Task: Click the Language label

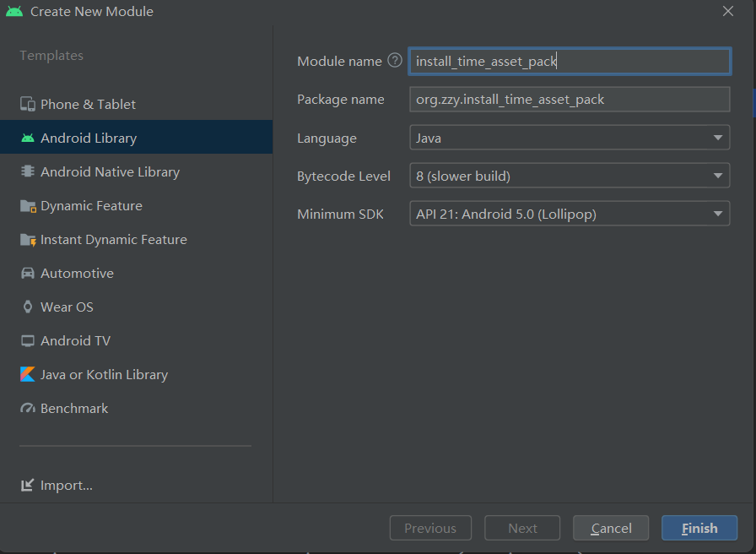Action: coord(327,138)
